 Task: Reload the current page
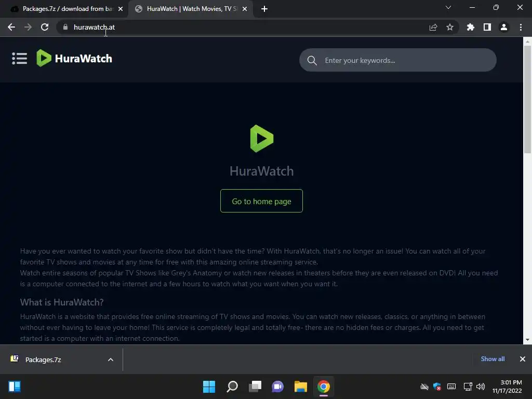(45, 27)
